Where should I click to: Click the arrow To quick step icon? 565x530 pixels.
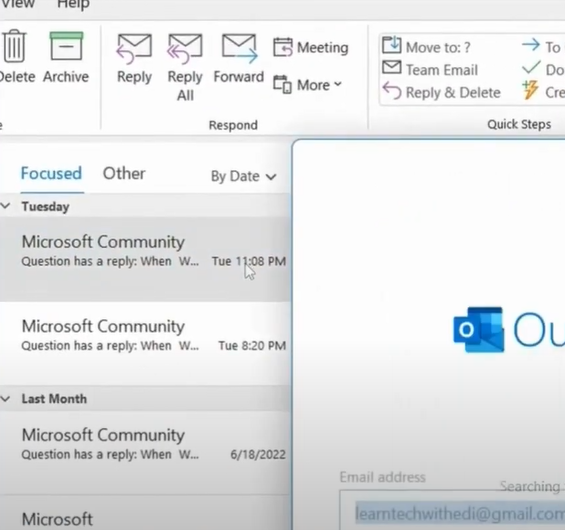pyautogui.click(x=531, y=45)
